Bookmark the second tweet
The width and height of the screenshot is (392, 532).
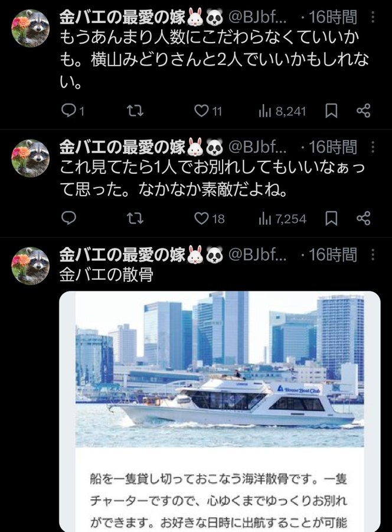pos(331,219)
